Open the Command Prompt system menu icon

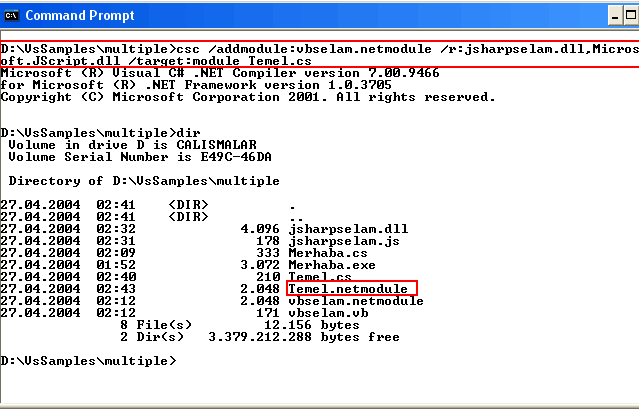[12, 16]
